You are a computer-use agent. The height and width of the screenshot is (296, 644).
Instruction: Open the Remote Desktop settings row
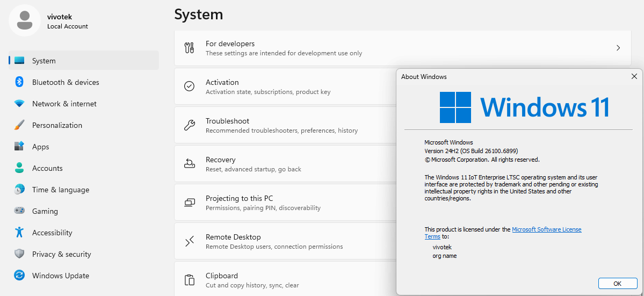click(x=285, y=241)
